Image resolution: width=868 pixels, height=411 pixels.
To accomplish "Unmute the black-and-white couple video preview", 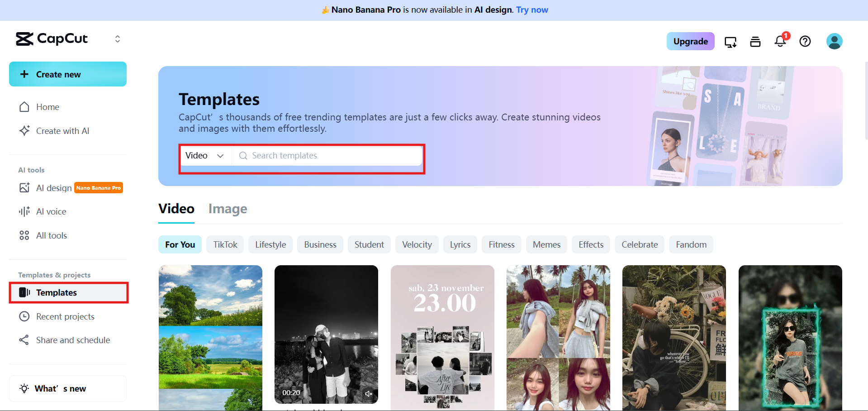I will 369,393.
